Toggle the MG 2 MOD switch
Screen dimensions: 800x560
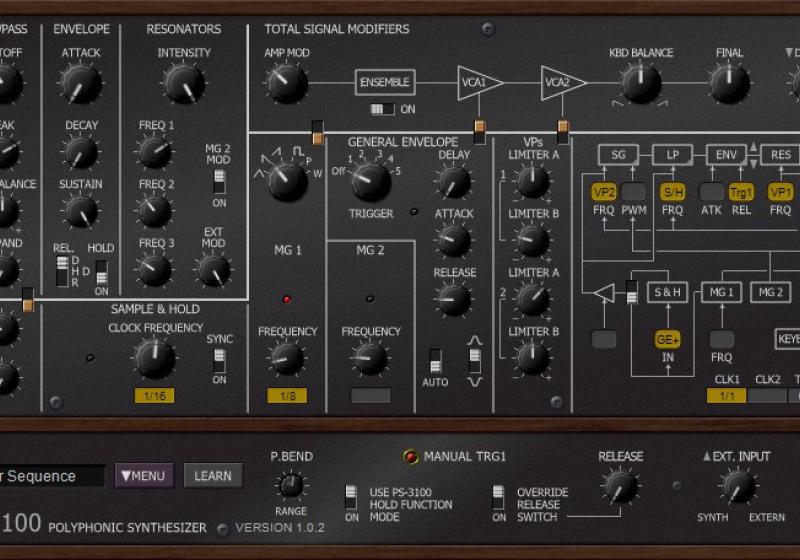(x=219, y=181)
